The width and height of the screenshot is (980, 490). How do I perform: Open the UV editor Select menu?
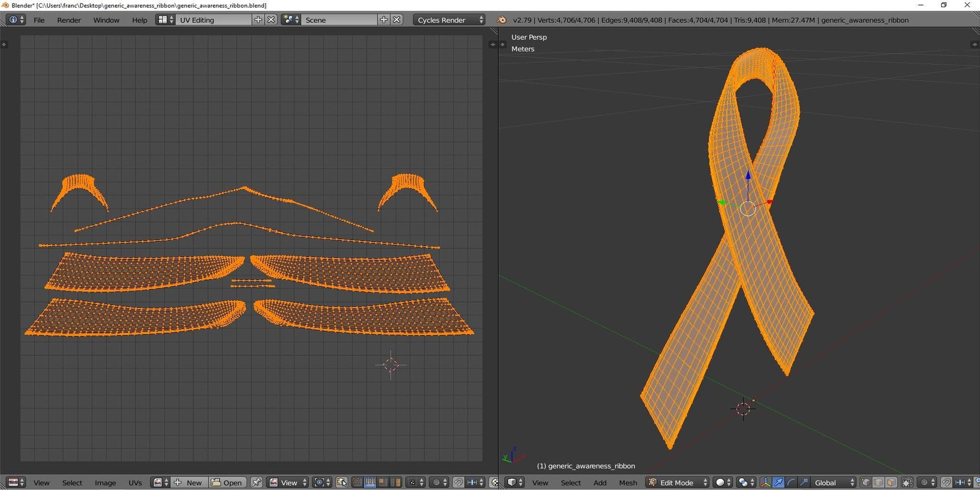[x=72, y=482]
